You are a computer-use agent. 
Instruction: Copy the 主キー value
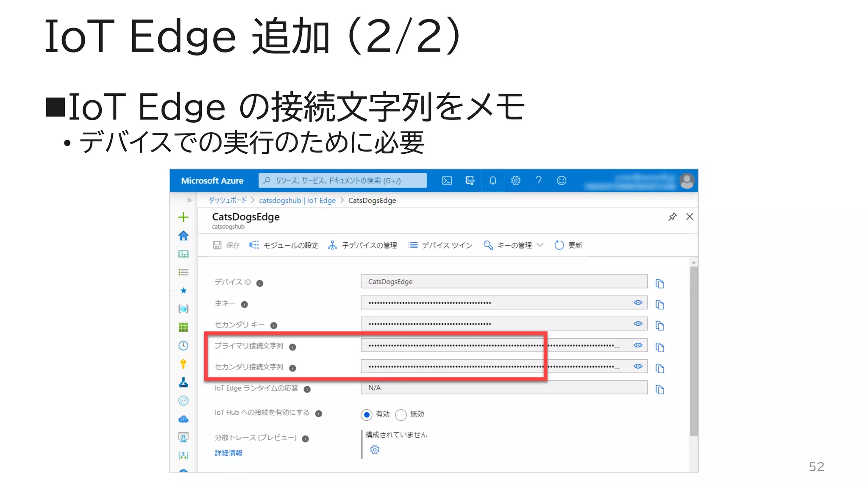pyautogui.click(x=660, y=305)
